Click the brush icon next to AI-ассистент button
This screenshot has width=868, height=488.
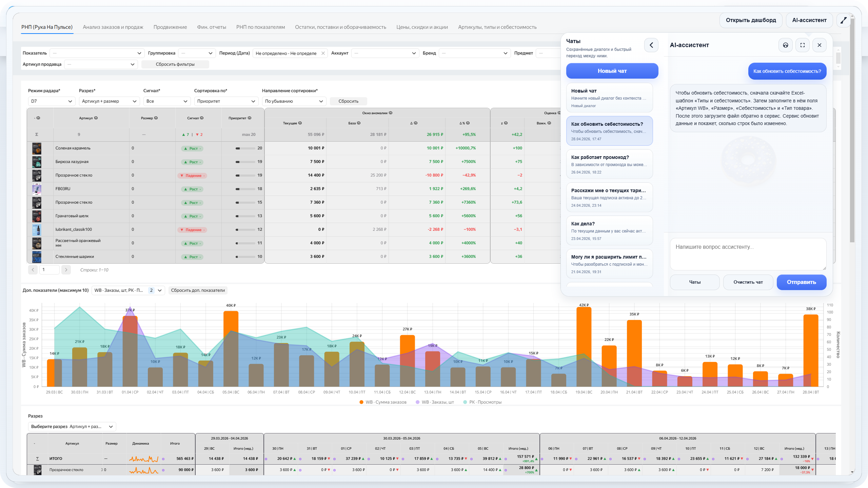tap(844, 20)
